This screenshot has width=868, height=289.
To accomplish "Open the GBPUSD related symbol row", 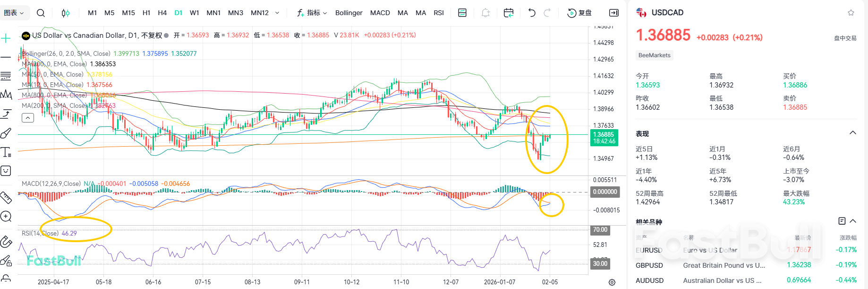I will [746, 265].
